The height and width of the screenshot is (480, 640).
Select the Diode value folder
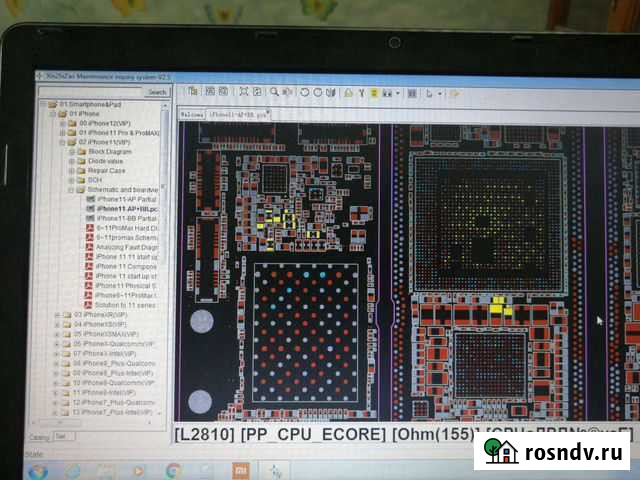coord(106,161)
